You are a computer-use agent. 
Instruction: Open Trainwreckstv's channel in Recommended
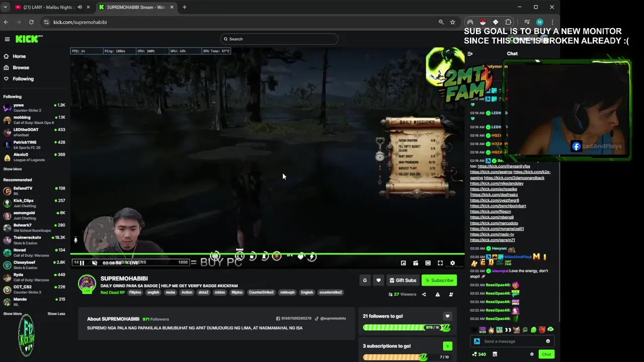tap(34, 240)
